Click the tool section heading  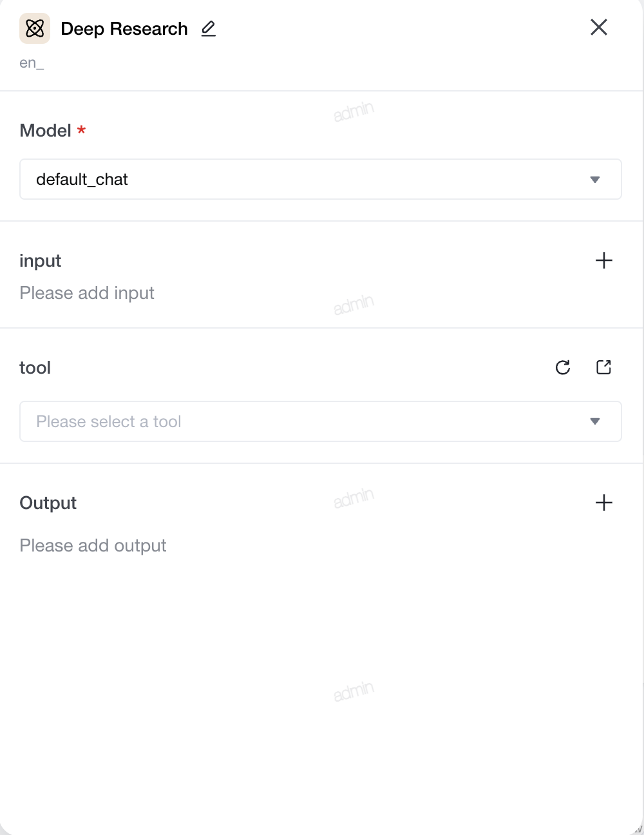tap(35, 368)
